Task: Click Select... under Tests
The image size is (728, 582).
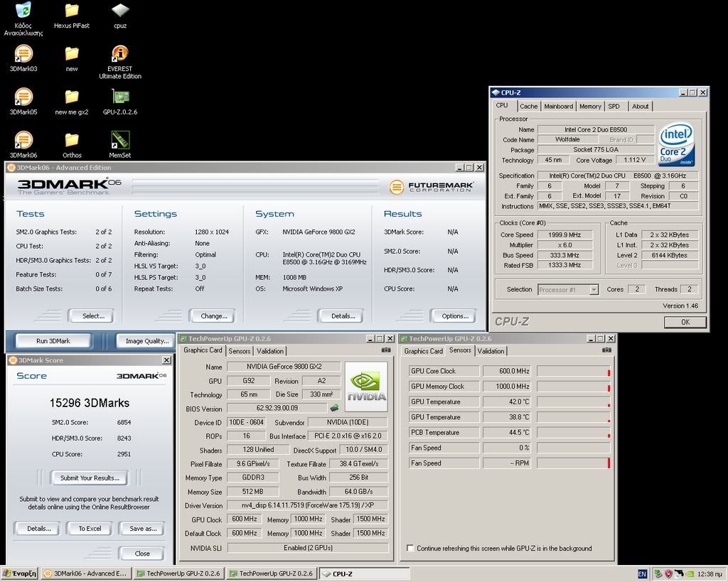Action: [x=90, y=316]
